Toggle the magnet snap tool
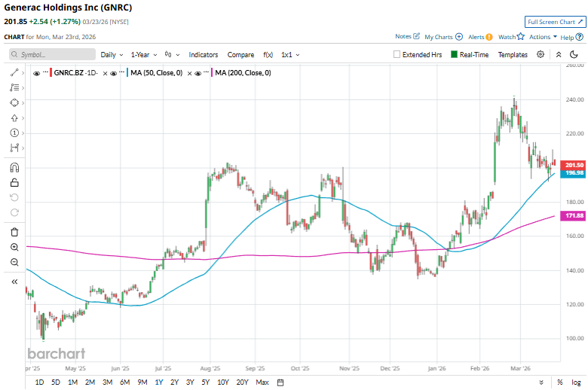This screenshot has height=390, width=588. pyautogui.click(x=14, y=167)
